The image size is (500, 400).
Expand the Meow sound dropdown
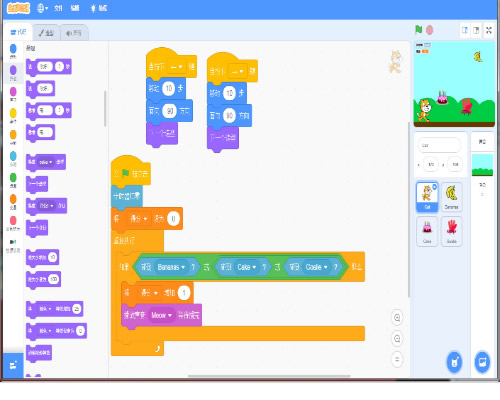coord(161,315)
